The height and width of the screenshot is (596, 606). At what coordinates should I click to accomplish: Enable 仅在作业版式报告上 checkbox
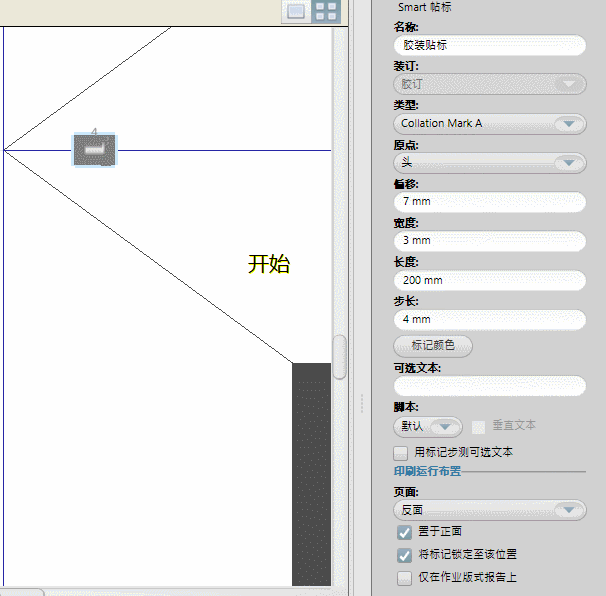tap(404, 578)
